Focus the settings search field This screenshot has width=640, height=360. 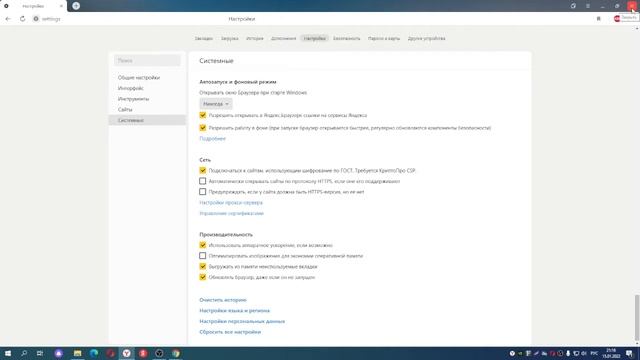coord(147,60)
